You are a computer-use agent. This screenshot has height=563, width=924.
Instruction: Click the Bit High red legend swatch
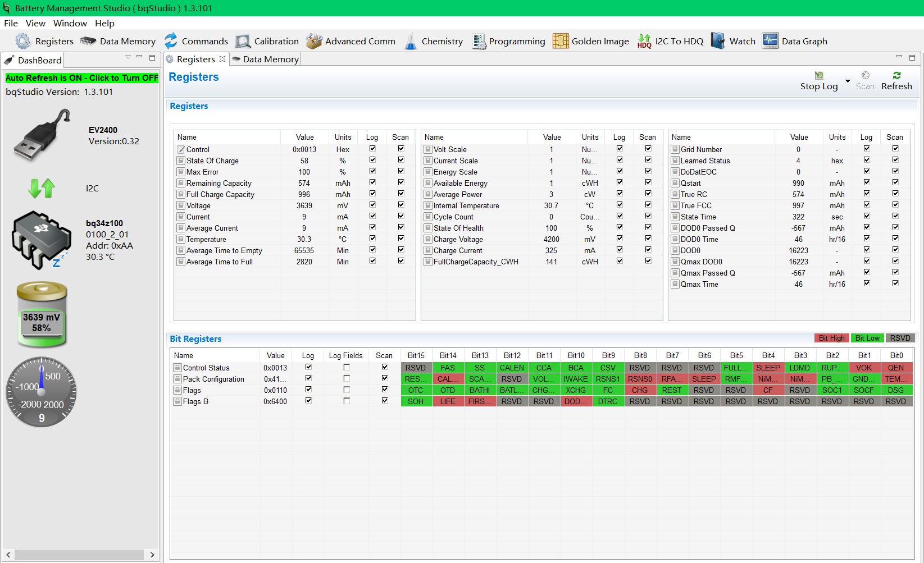click(x=831, y=338)
